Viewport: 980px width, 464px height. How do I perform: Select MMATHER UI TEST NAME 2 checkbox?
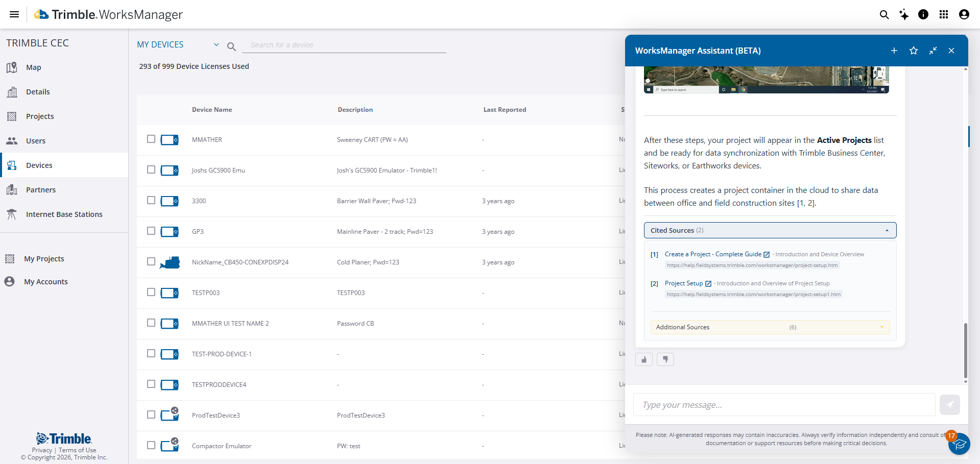coord(151,323)
